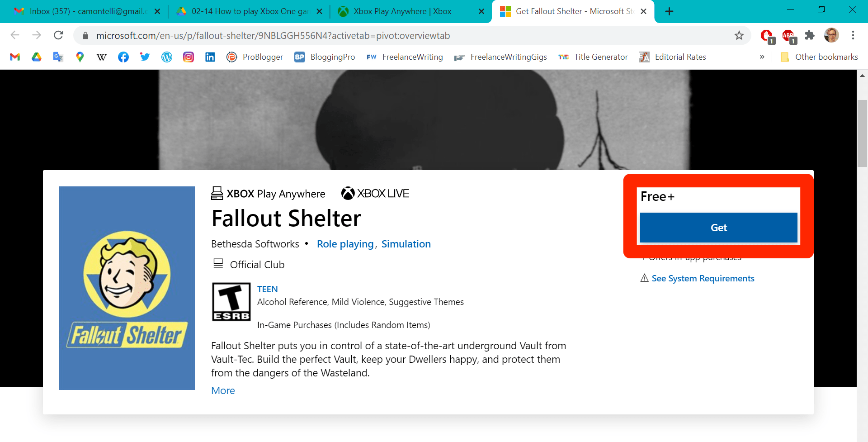Reload the current page
Viewport: 868px width, 442px height.
(58, 35)
